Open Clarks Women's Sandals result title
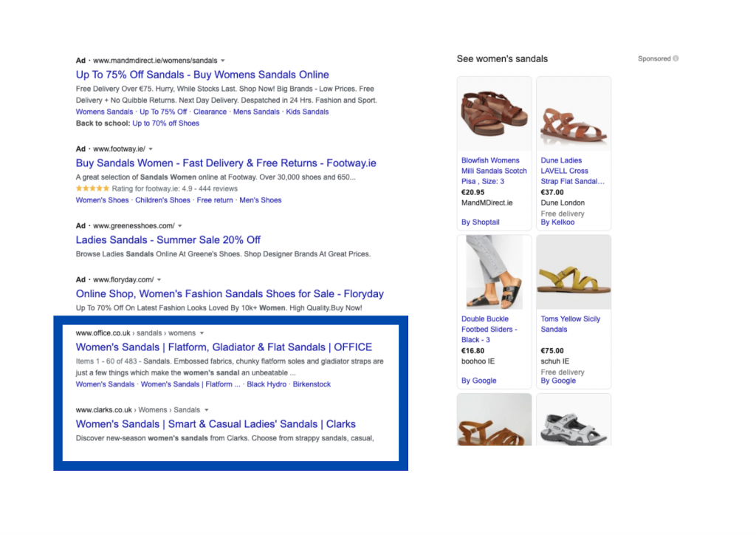Viewport: 756px width, 535px height. pos(216,424)
